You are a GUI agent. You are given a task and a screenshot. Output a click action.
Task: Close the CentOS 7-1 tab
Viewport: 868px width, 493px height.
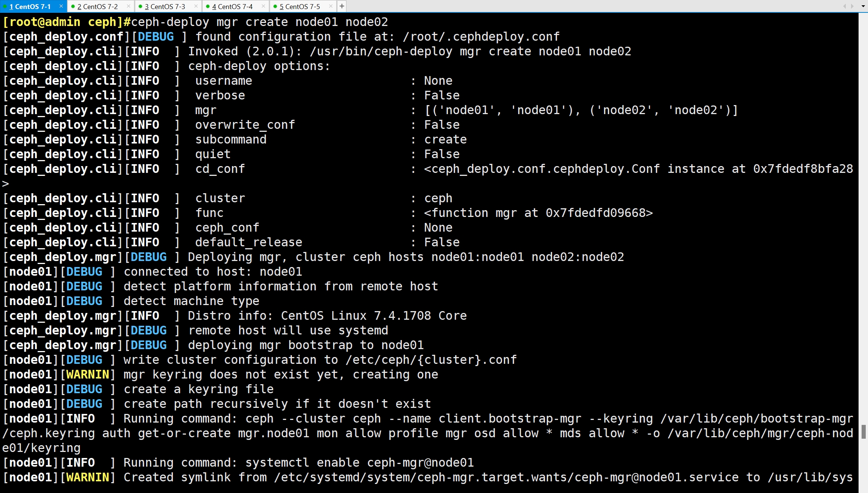[61, 6]
